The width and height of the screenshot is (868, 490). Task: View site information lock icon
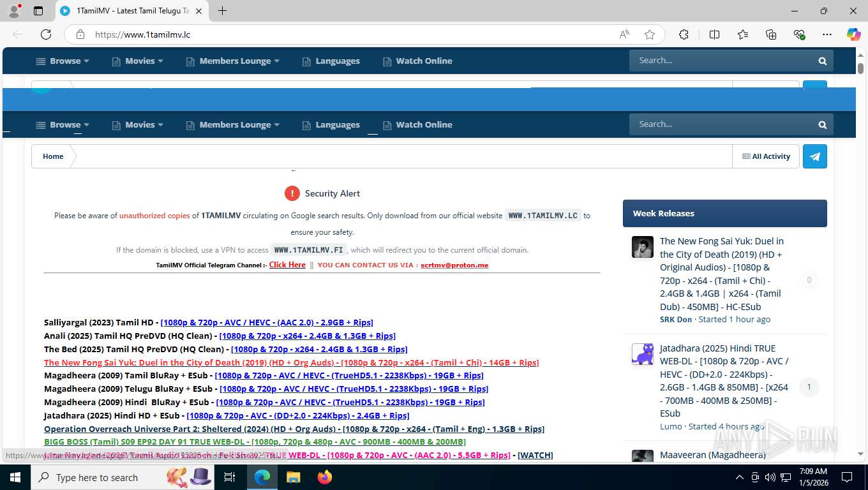coord(80,34)
